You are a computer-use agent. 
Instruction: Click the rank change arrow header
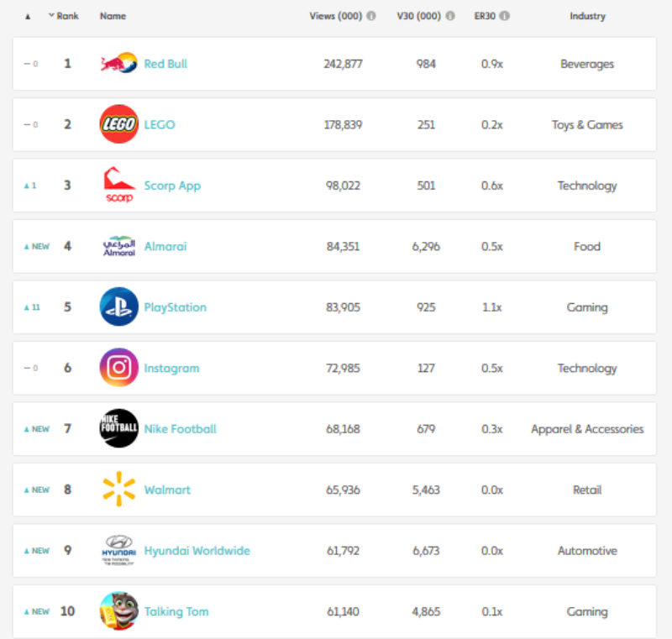coord(28,16)
